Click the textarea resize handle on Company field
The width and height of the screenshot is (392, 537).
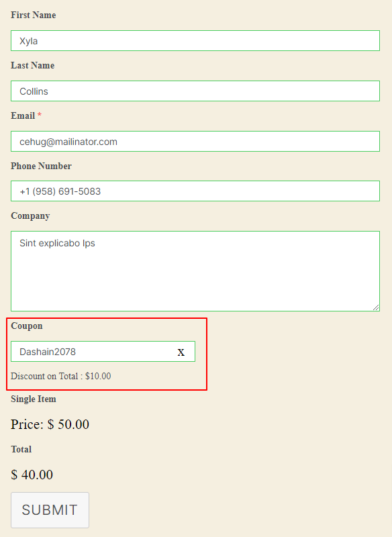[x=377, y=307]
